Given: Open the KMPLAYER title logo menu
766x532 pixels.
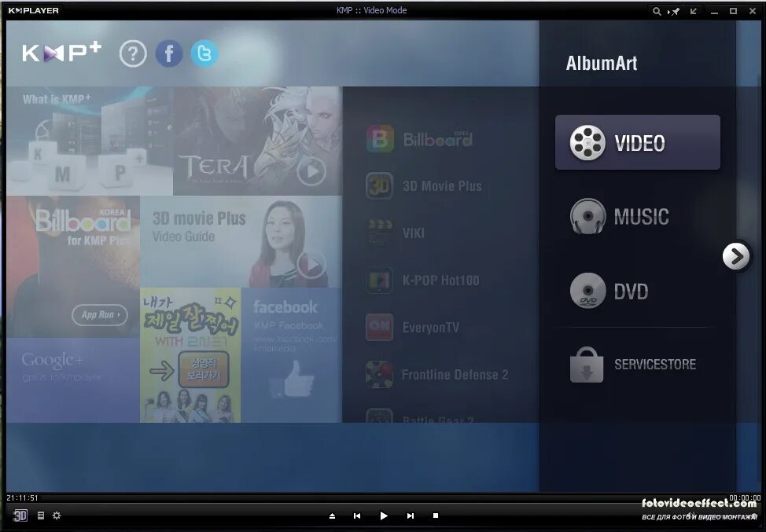Looking at the screenshot, I should [33, 10].
